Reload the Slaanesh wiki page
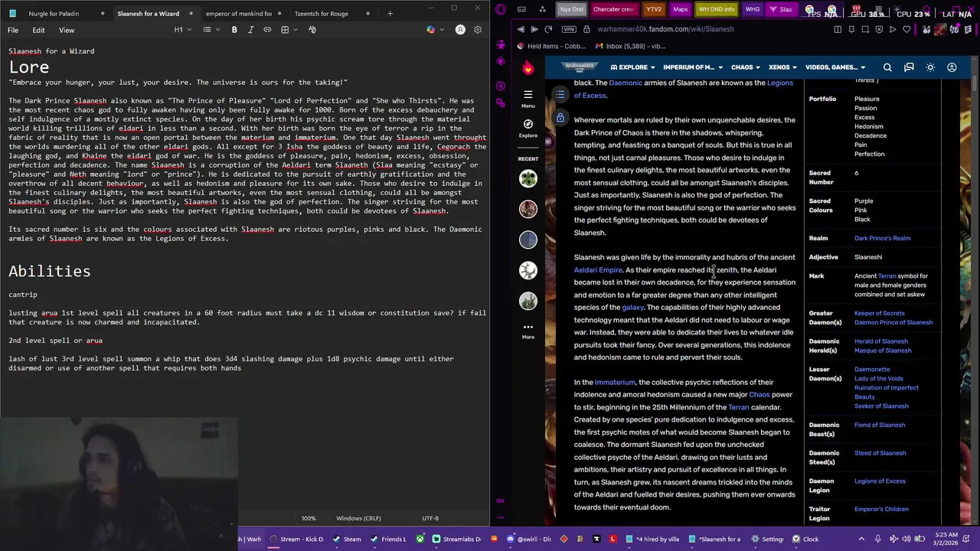 pyautogui.click(x=548, y=29)
